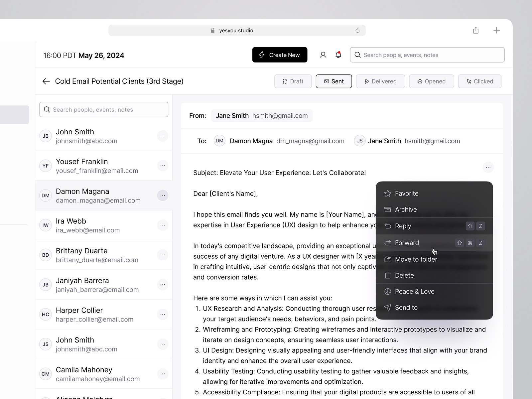Click the Create New lightning icon button

tap(261, 55)
